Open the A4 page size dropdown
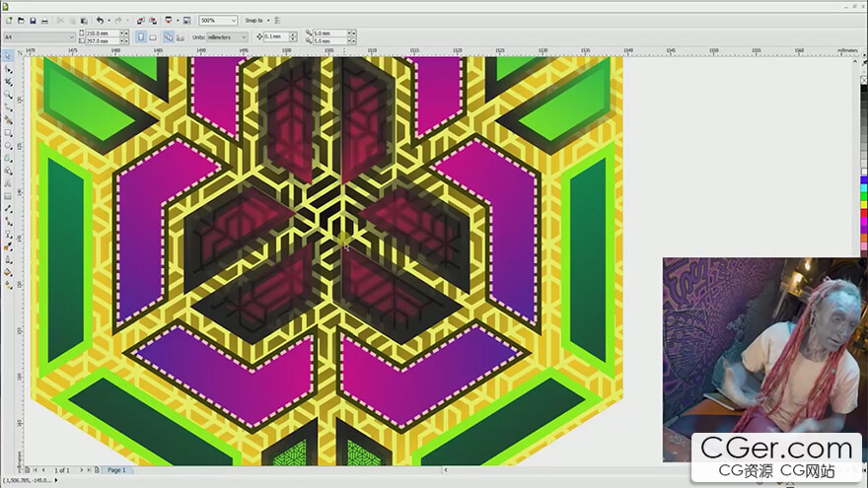 pos(71,37)
